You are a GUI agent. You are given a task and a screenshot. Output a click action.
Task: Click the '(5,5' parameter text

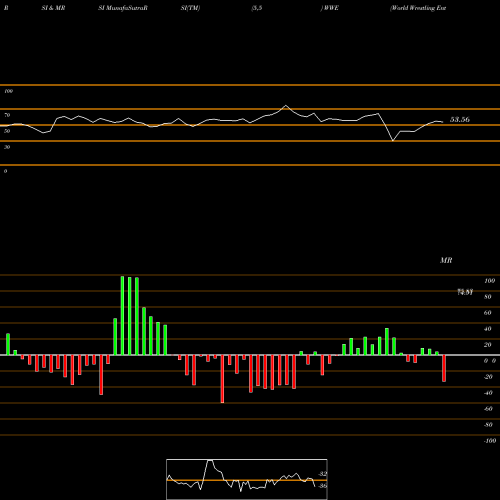pos(257,8)
